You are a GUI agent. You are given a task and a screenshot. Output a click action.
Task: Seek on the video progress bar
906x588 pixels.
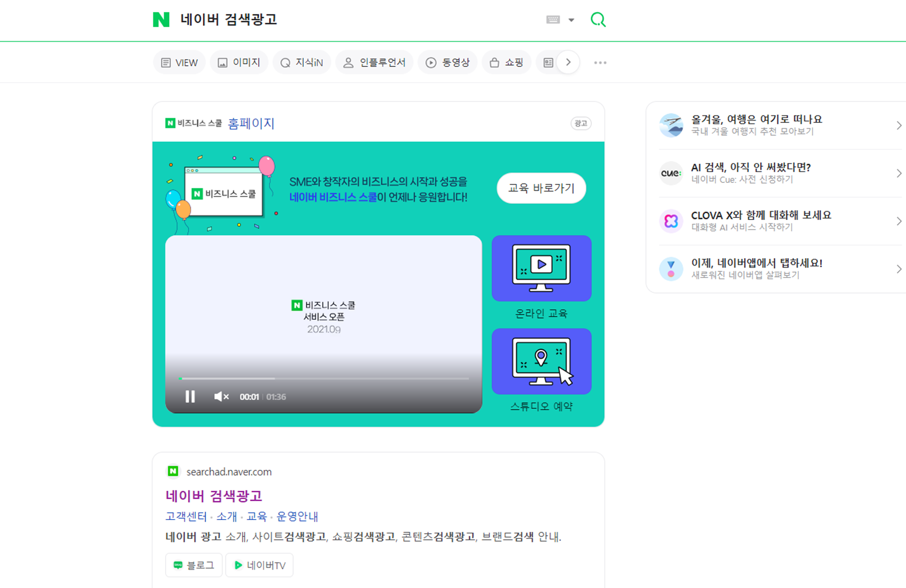tap(324, 378)
